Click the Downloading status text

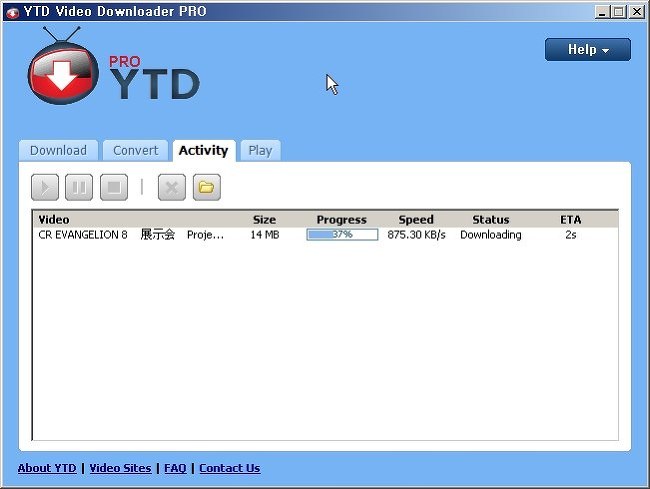[491, 235]
